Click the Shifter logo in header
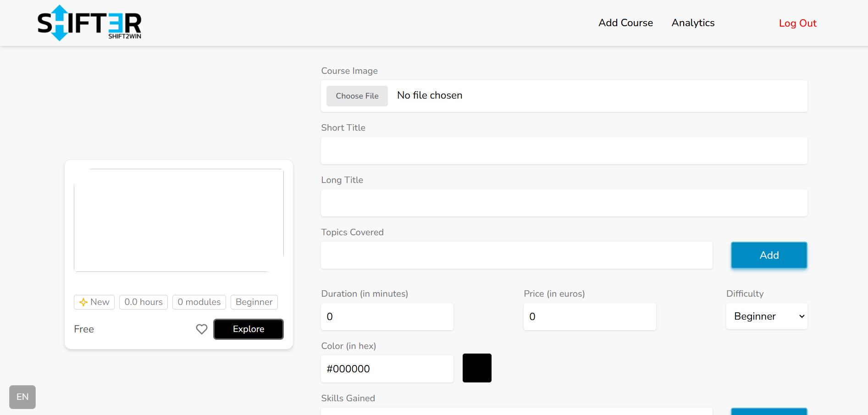This screenshot has width=868, height=415. 89,23
